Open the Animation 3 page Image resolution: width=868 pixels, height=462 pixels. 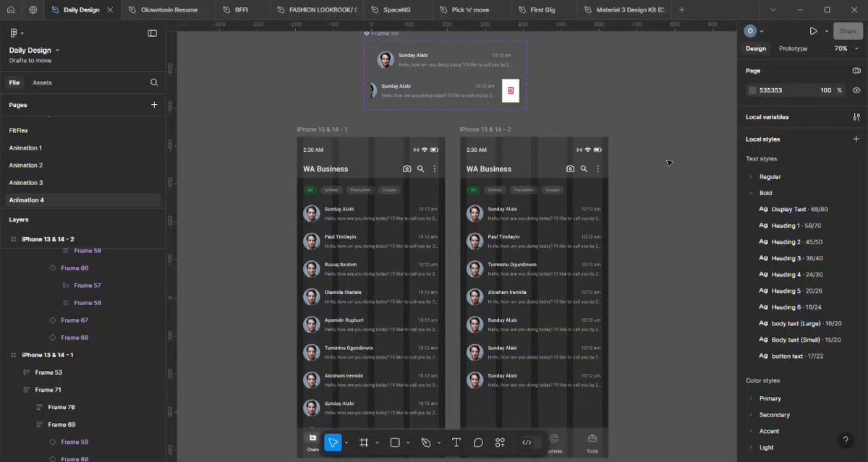pos(26,183)
